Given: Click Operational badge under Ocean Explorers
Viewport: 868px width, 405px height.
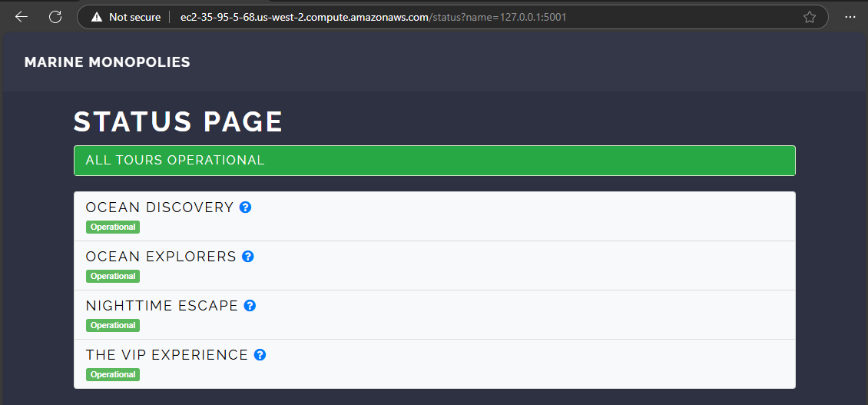Looking at the screenshot, I should click(x=113, y=276).
